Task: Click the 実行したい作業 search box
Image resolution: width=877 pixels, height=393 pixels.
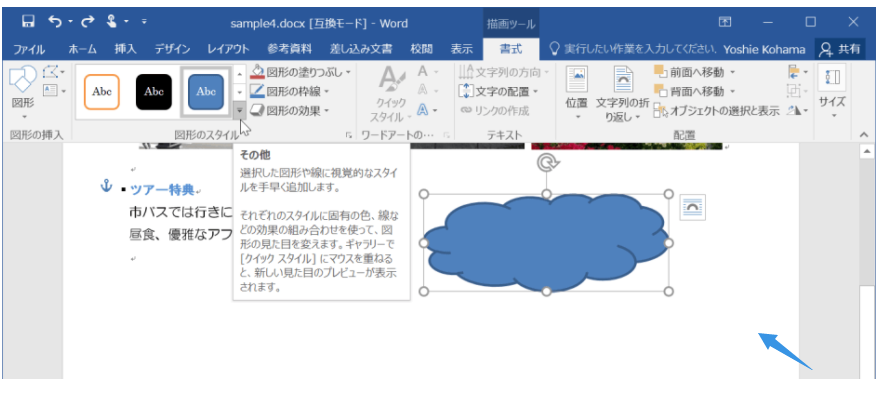Action: (x=633, y=49)
